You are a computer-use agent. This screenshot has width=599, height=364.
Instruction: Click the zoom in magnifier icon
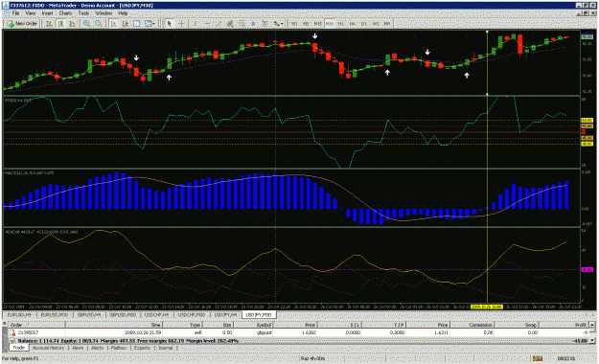[x=87, y=24]
